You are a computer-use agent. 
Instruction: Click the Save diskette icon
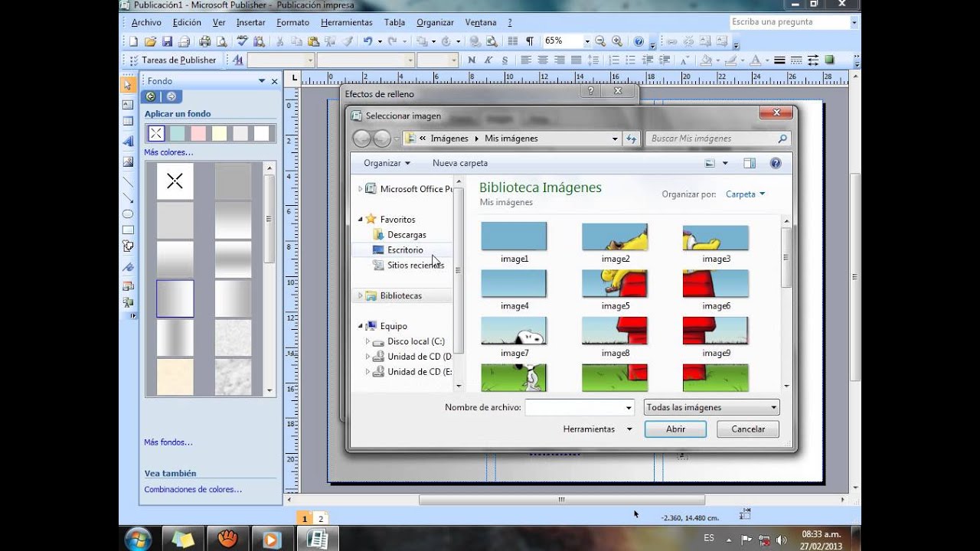[x=166, y=41]
